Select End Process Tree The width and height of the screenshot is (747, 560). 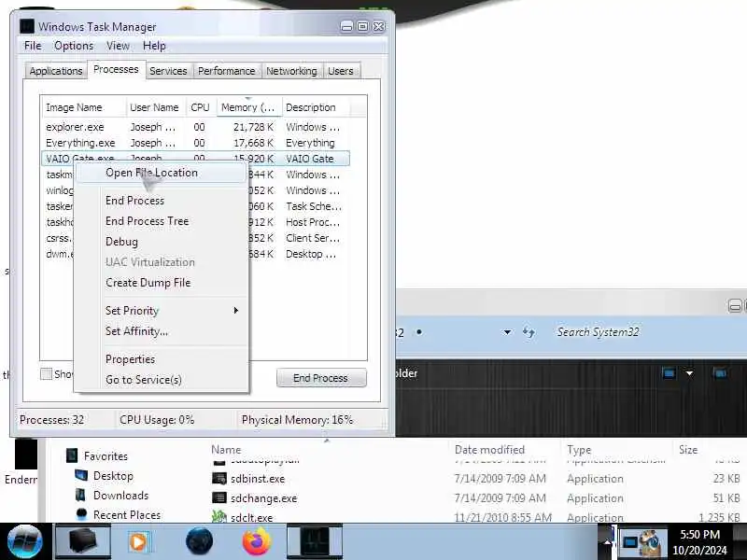161,221
